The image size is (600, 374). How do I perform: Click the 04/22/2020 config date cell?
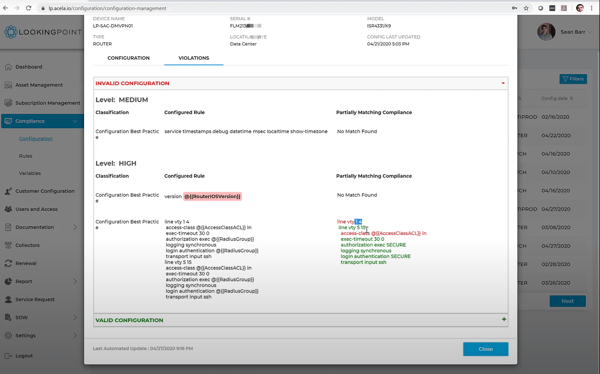click(555, 135)
